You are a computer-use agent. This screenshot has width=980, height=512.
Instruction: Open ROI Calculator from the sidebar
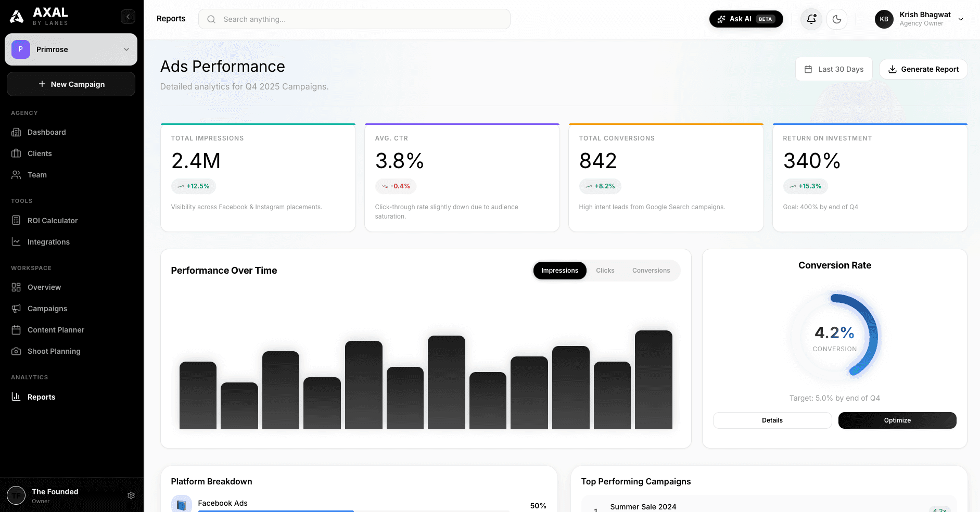(x=53, y=221)
